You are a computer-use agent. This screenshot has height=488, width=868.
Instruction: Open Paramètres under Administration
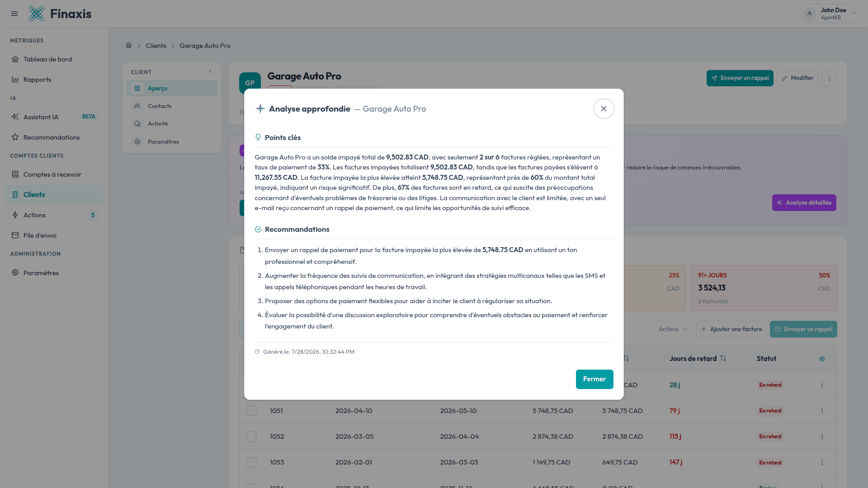54,273
